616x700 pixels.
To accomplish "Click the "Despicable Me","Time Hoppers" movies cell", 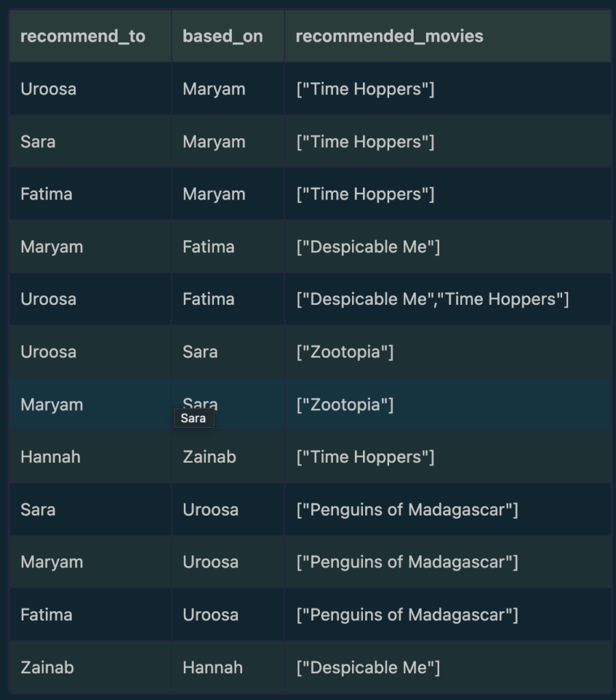I will click(x=432, y=299).
